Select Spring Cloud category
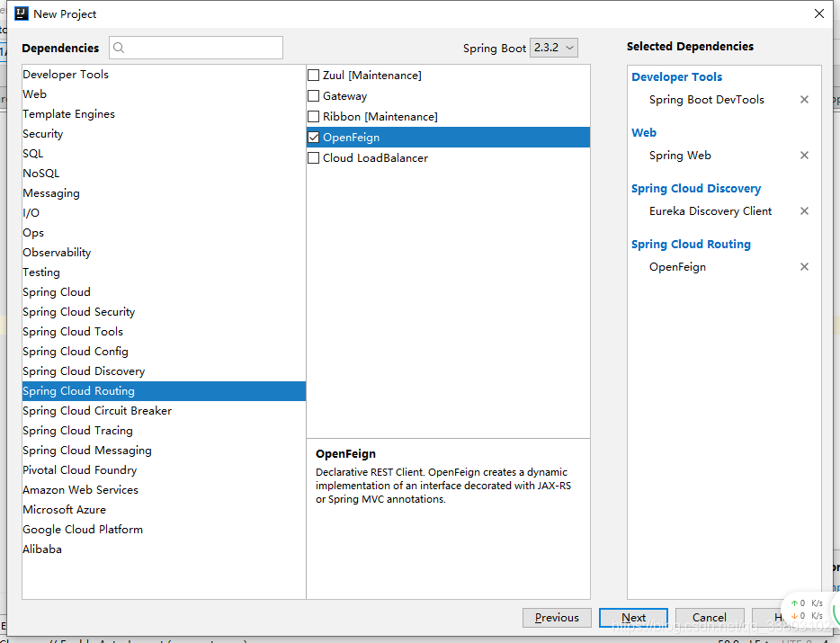The height and width of the screenshot is (643, 840). click(164, 292)
